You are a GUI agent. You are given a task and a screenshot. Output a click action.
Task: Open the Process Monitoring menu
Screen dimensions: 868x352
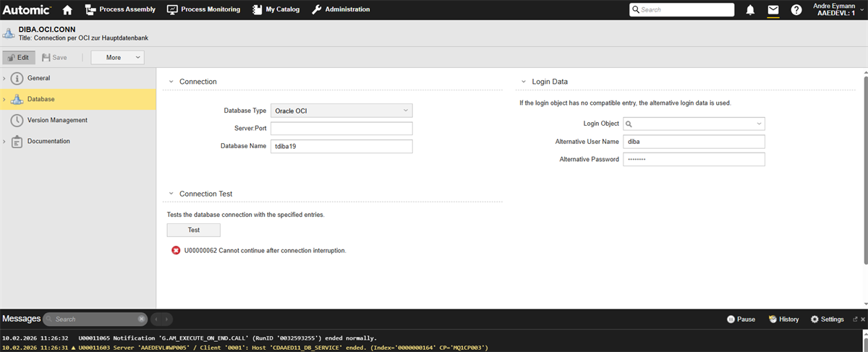[x=204, y=10]
